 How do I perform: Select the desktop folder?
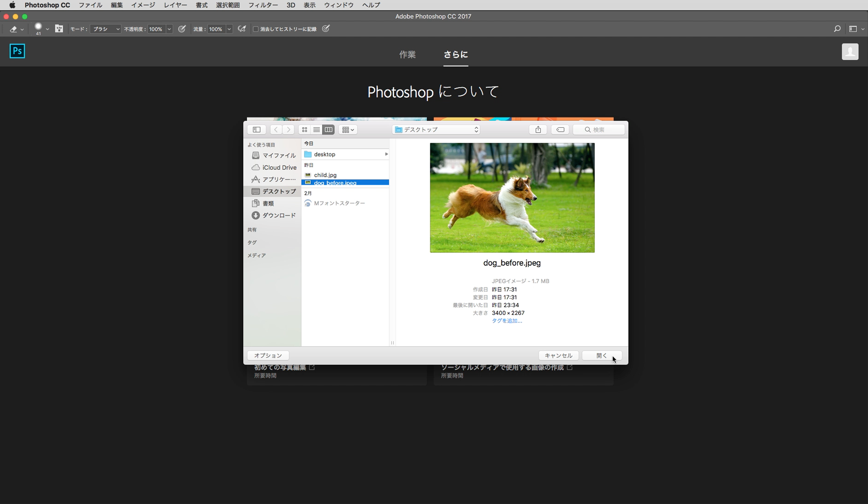point(345,154)
